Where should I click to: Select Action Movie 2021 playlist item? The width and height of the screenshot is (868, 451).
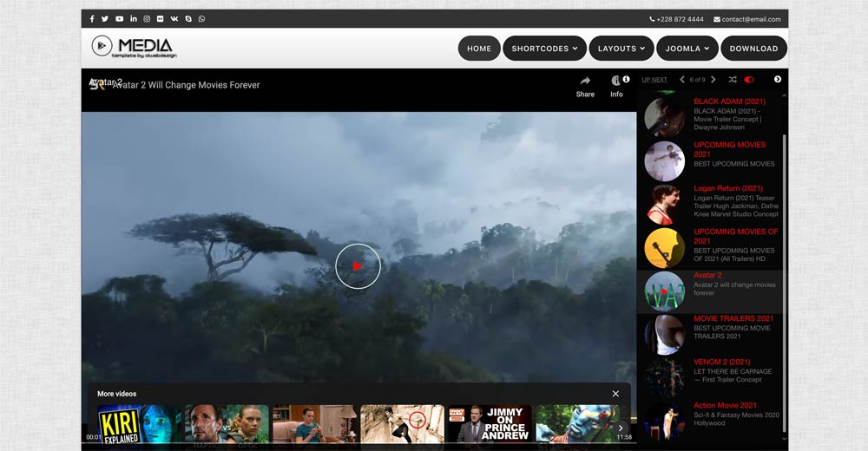pyautogui.click(x=710, y=421)
